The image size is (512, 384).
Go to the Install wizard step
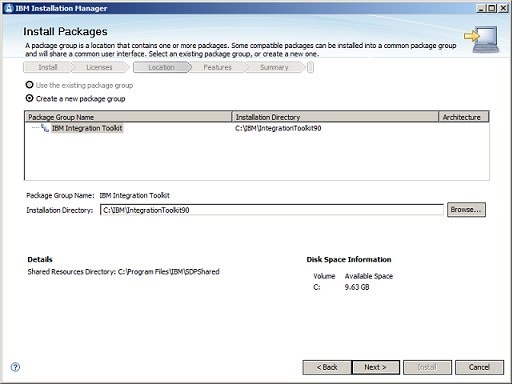(48, 67)
